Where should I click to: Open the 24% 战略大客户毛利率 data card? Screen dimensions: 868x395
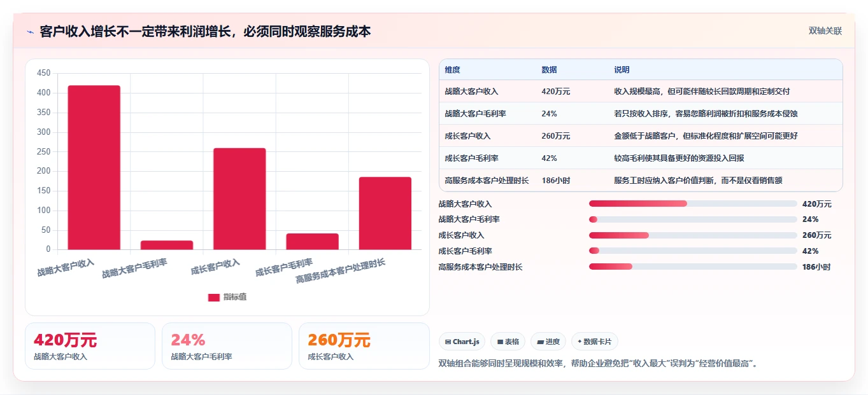click(227, 346)
